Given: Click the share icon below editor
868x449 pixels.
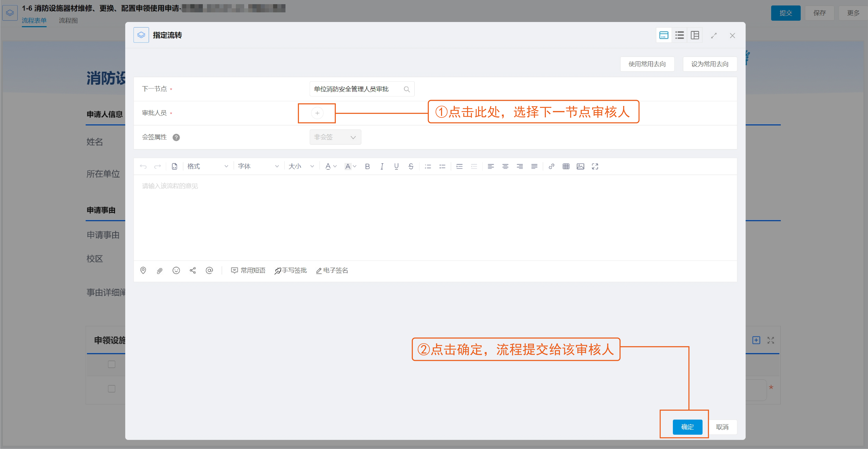Looking at the screenshot, I should click(193, 270).
